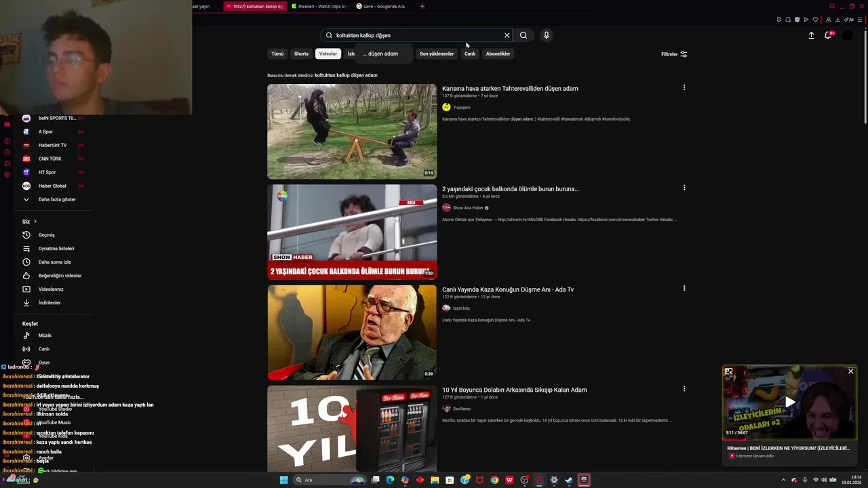Viewport: 868px width, 488px height.
Task: Open options for Canlı Yayında Kaza video
Action: point(684,288)
